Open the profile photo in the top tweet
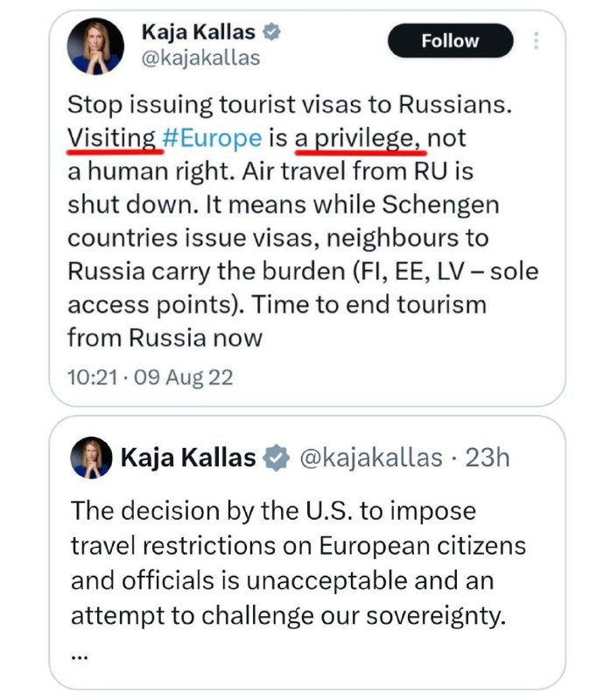596x700 pixels. coord(96,45)
